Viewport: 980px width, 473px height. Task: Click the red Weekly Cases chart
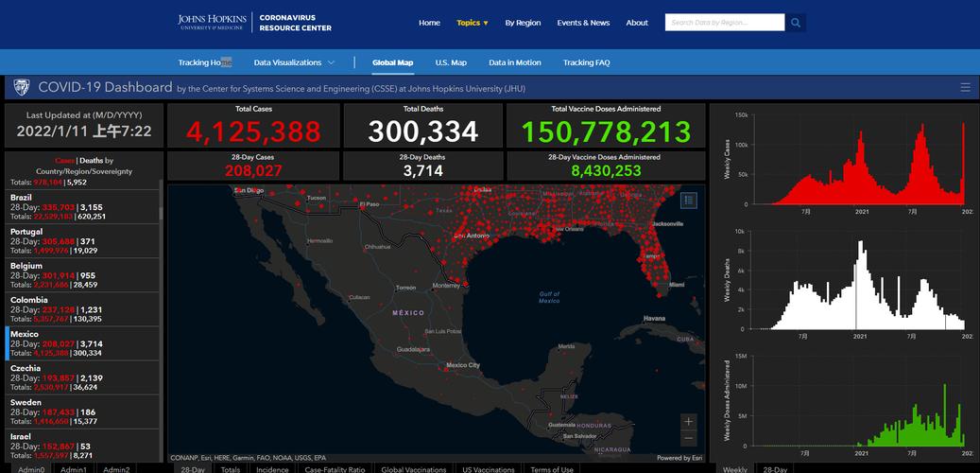[859, 164]
